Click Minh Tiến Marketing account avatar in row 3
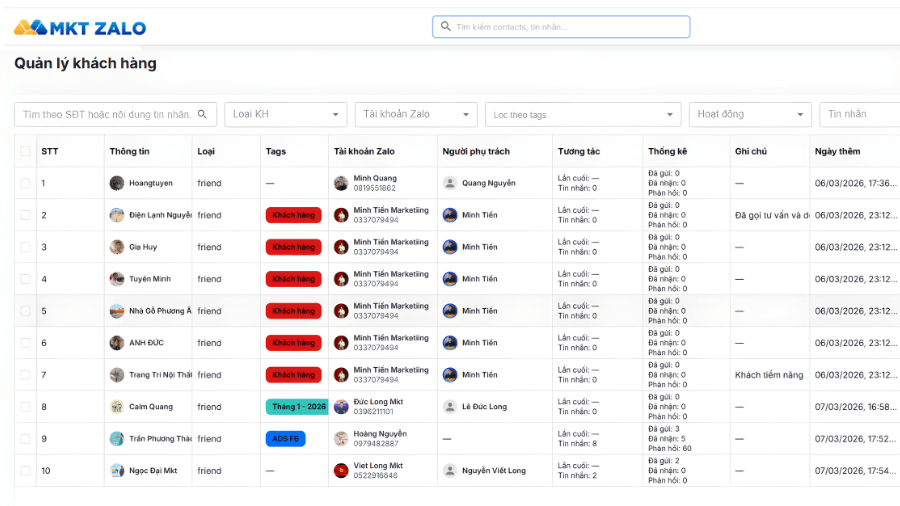Viewport: 900px width, 506px height. click(x=341, y=247)
